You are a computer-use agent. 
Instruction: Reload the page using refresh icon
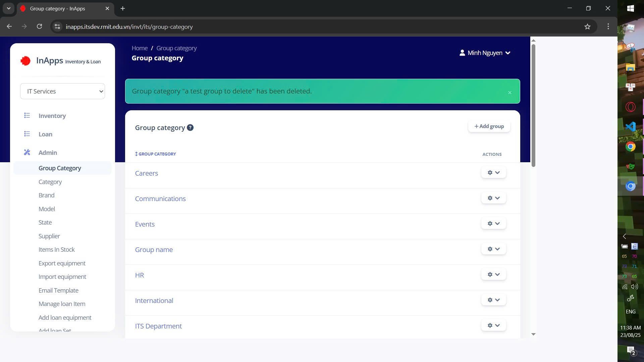(39, 26)
